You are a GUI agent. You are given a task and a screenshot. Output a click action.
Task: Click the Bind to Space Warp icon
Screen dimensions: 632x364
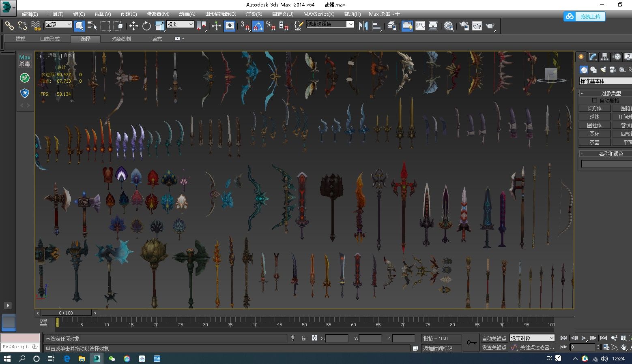click(x=36, y=26)
